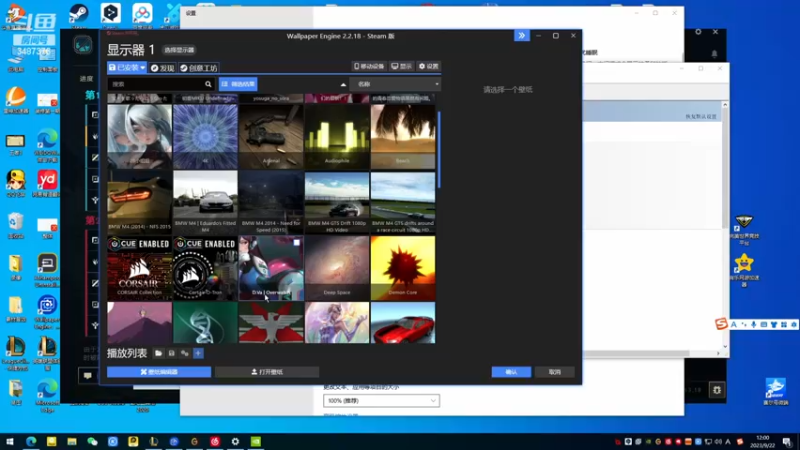
Task: Expand the 名称 sort dropdown
Action: [x=396, y=85]
